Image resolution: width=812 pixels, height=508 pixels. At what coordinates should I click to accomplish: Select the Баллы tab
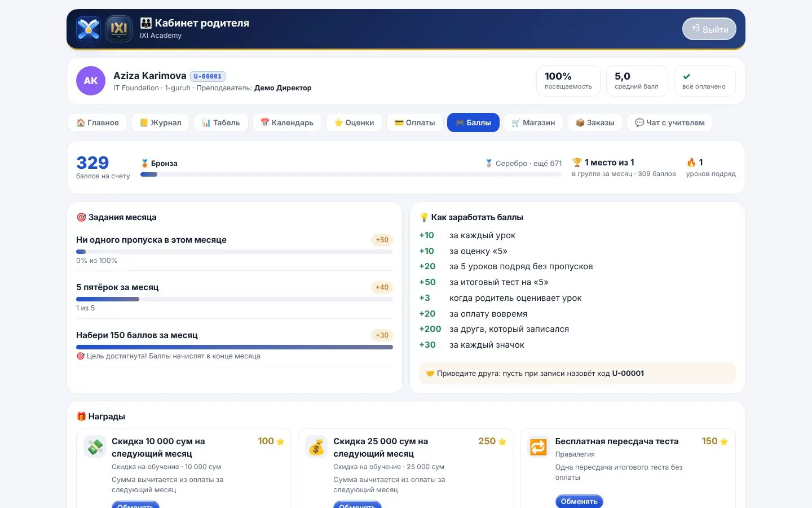pos(473,122)
